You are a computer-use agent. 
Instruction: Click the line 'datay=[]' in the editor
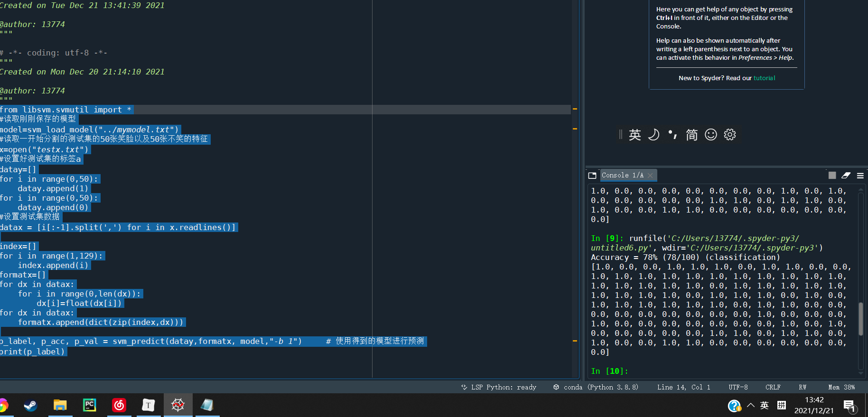click(x=18, y=169)
